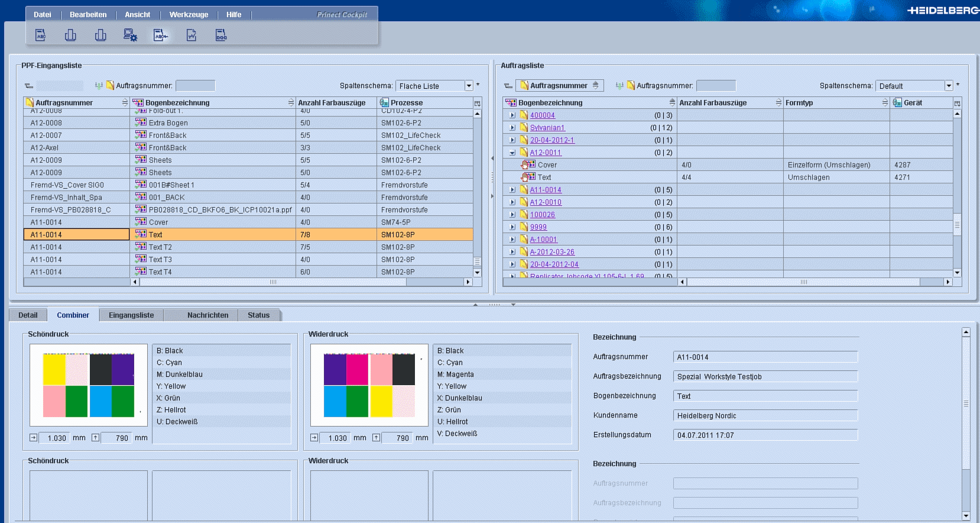
Task: Click the Auftragsnummer grouping button in Auftragsliste
Action: click(559, 86)
